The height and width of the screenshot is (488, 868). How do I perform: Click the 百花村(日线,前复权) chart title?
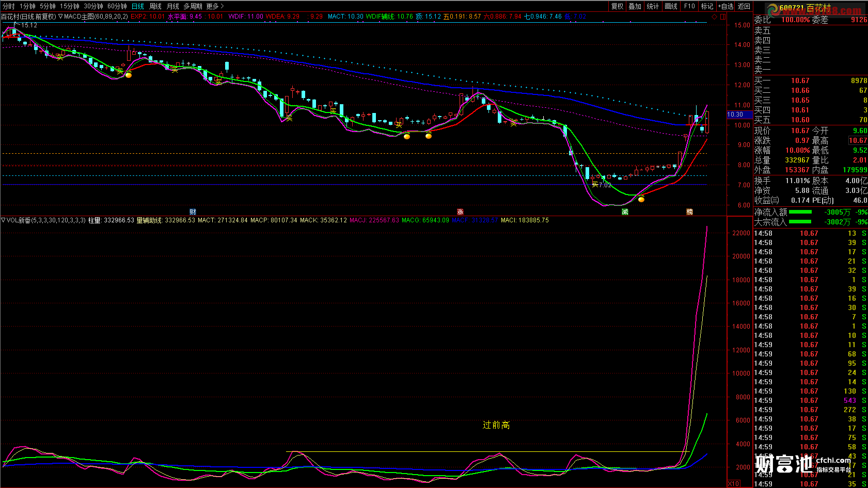[28, 17]
